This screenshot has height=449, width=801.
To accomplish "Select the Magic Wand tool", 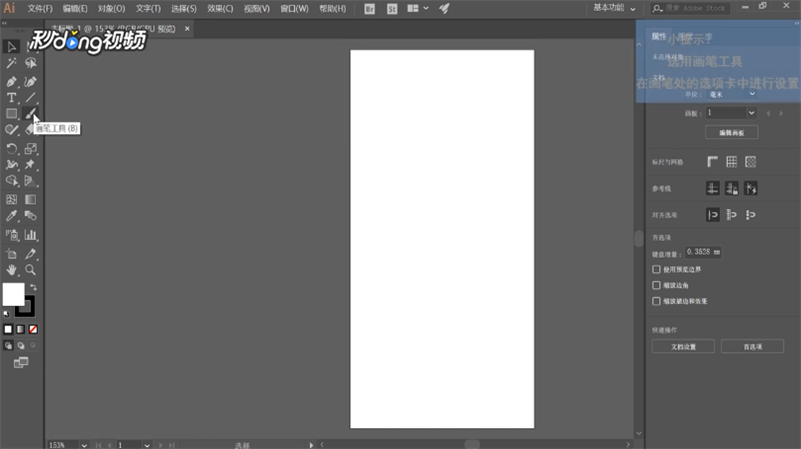I will 11,63.
